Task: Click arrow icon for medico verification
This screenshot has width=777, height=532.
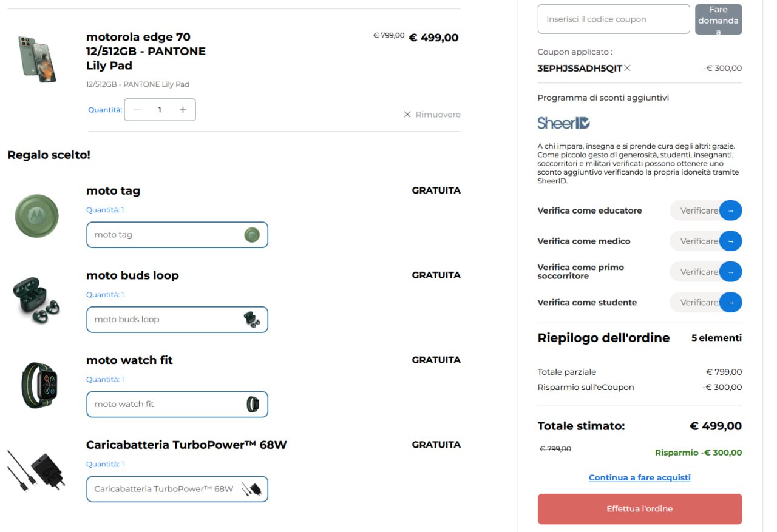Action: click(x=731, y=241)
